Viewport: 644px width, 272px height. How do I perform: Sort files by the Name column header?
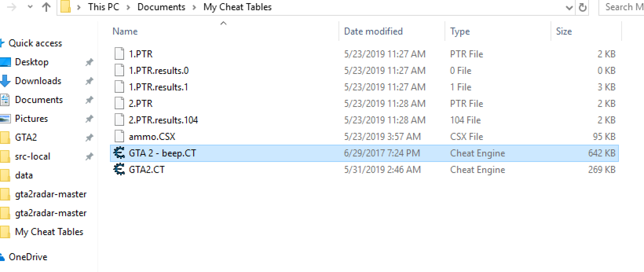click(125, 31)
